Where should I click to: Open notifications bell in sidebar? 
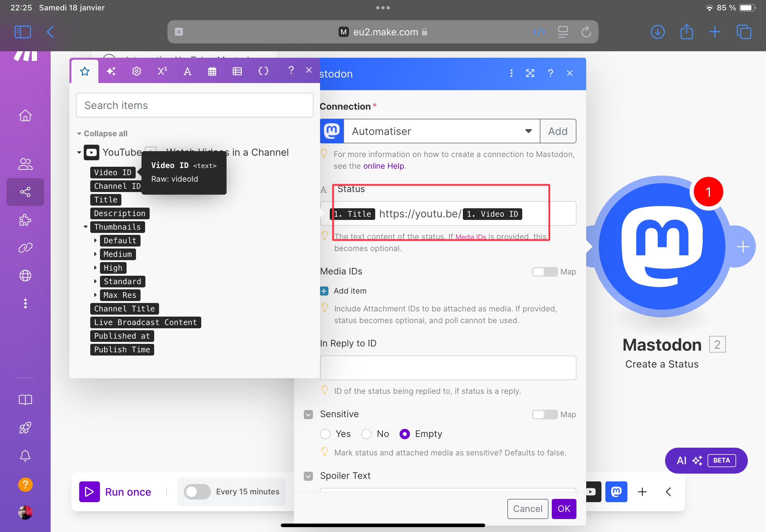[x=25, y=456]
